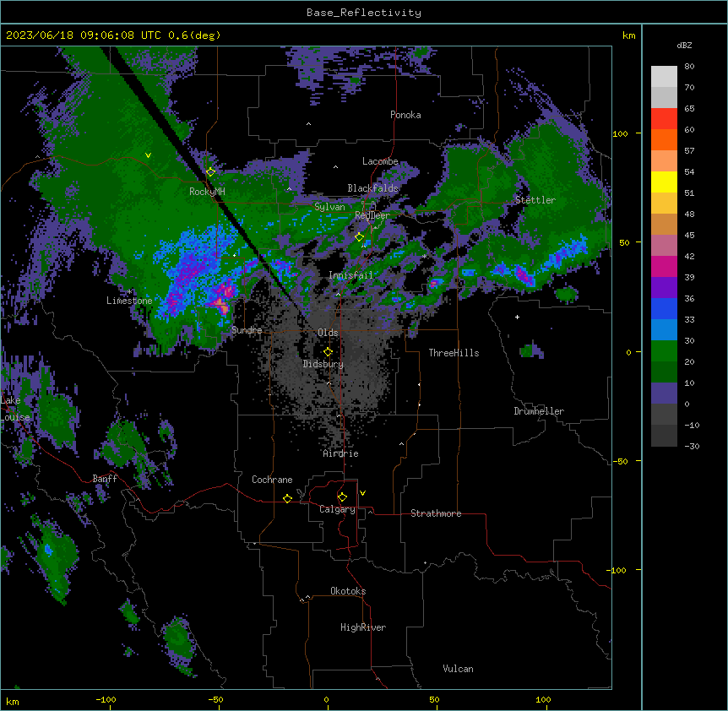Click the Innisfail label
Screen dimensions: 728x711
tap(350, 275)
